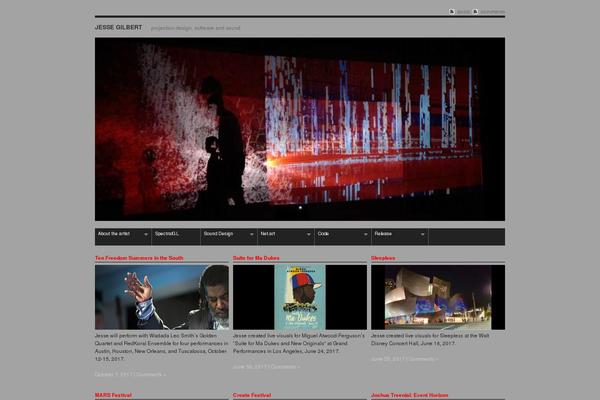Click the Ten Freedom Summers conductor thumbnail
Image resolution: width=600 pixels, height=400 pixels.
[162, 297]
